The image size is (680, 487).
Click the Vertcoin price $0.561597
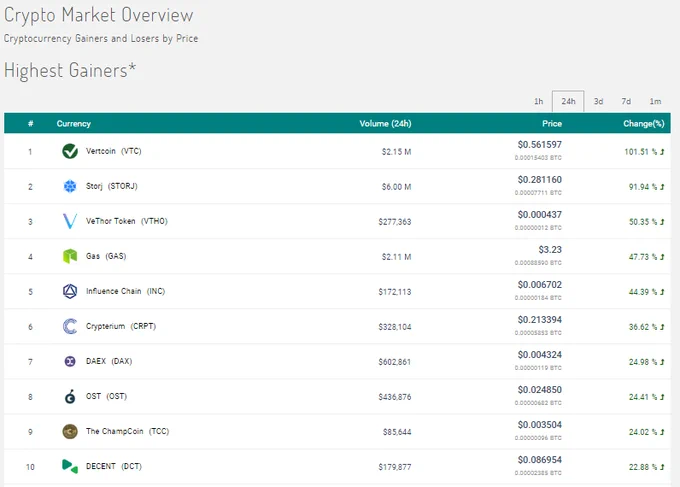click(539, 144)
